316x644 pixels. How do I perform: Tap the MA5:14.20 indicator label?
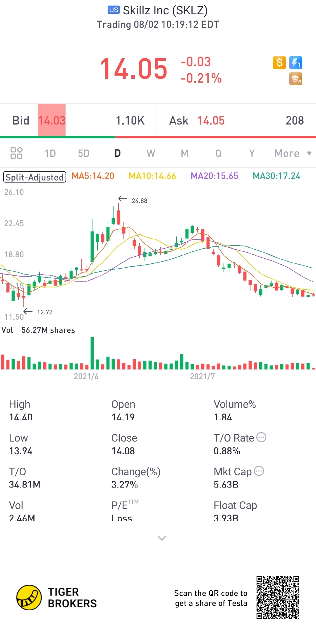(x=93, y=176)
